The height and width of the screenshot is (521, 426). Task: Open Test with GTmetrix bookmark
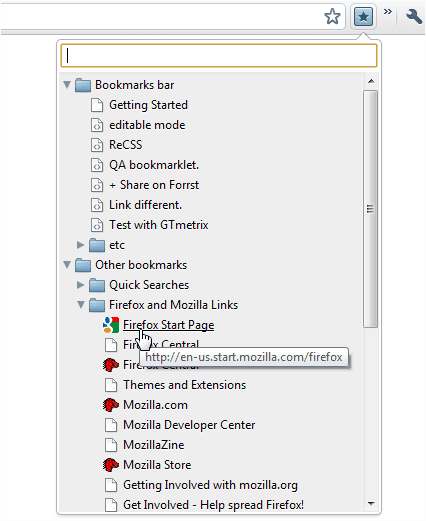coord(158,225)
